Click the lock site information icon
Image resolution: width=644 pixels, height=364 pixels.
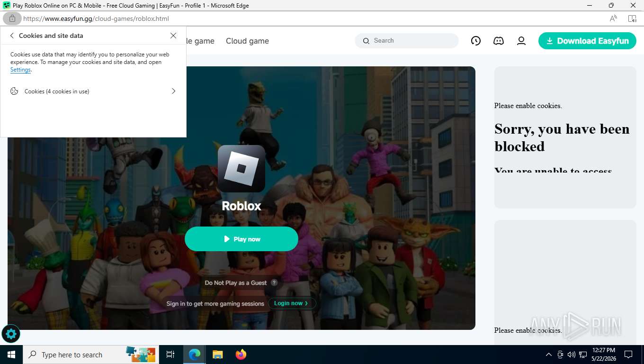(x=12, y=18)
